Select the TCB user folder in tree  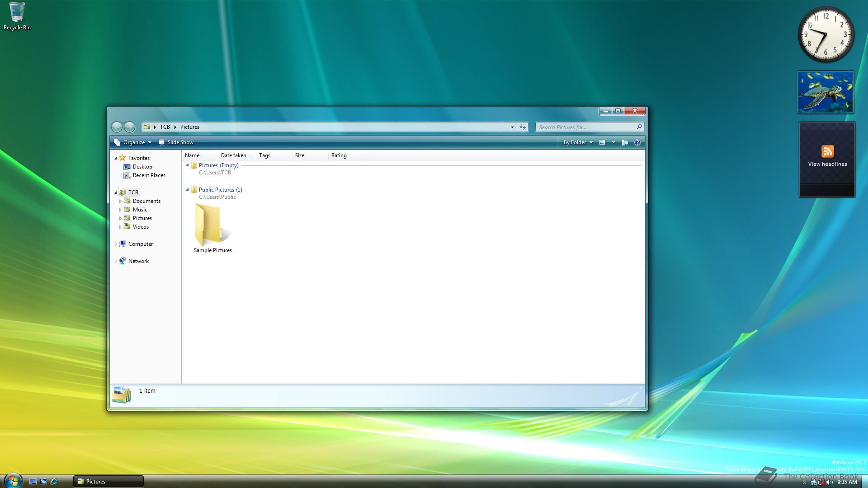pyautogui.click(x=129, y=192)
